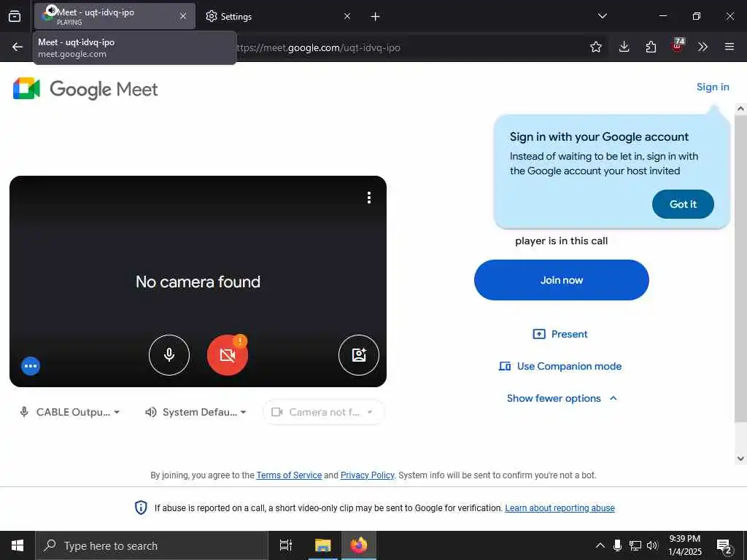Collapse Show fewer options

[562, 399]
